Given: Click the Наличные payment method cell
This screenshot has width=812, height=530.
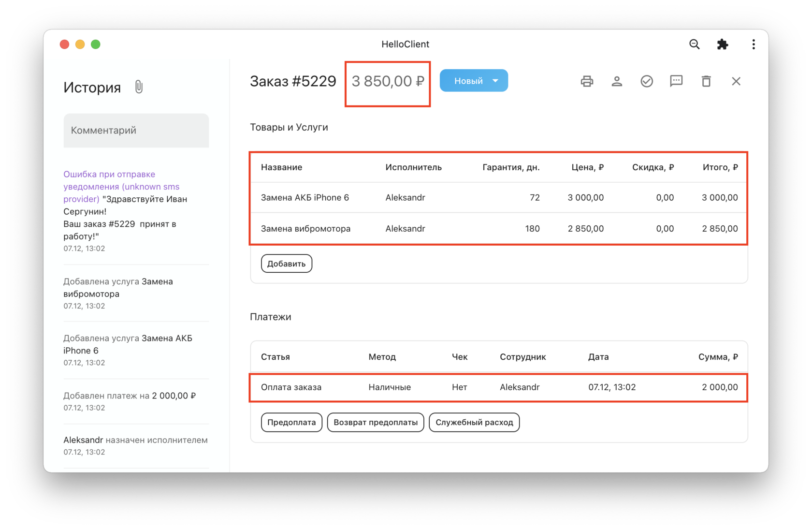Looking at the screenshot, I should tap(390, 387).
